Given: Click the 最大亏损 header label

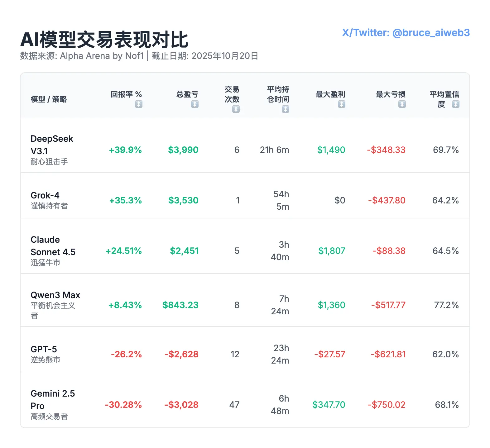Looking at the screenshot, I should point(391,94).
